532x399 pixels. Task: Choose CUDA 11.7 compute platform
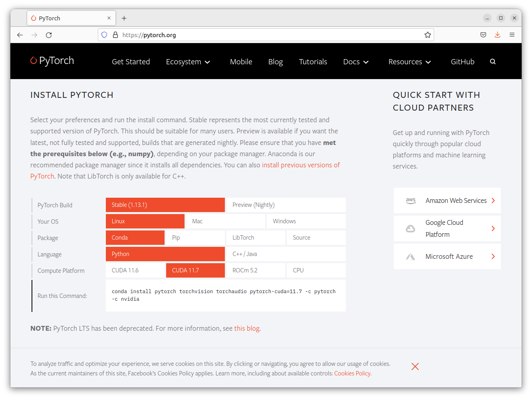point(195,270)
